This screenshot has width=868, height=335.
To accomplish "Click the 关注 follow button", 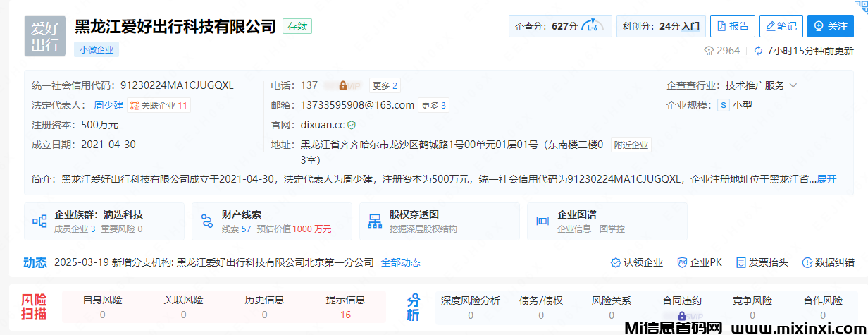I will (x=831, y=26).
